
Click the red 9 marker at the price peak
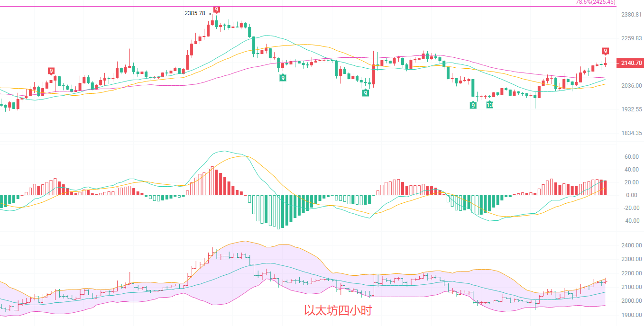(216, 9)
